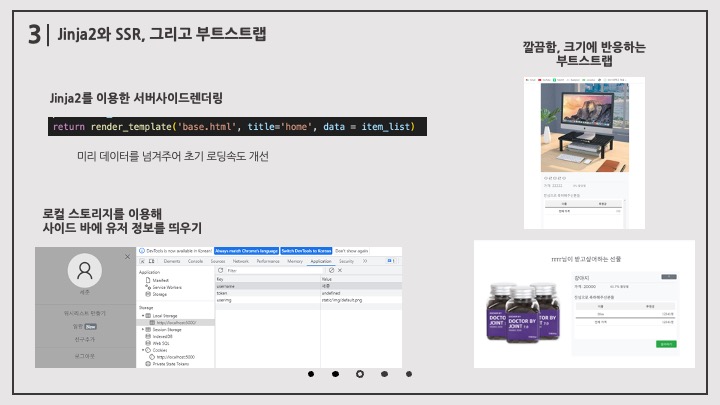Screen dimensions: 720x405
Task: Click the 위시리스트 만들기 sidebar link
Action: [84, 313]
